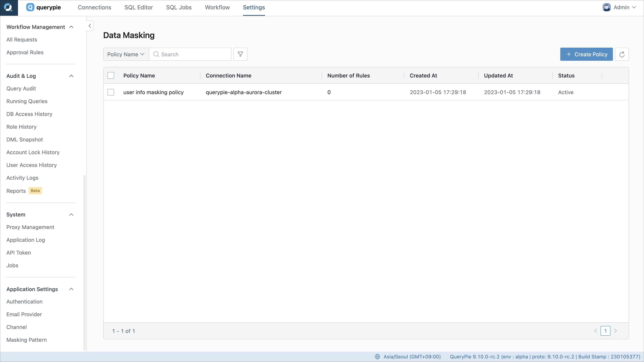Sort by Number of Rules column header
Viewport: 644px width, 362px height.
(x=348, y=75)
